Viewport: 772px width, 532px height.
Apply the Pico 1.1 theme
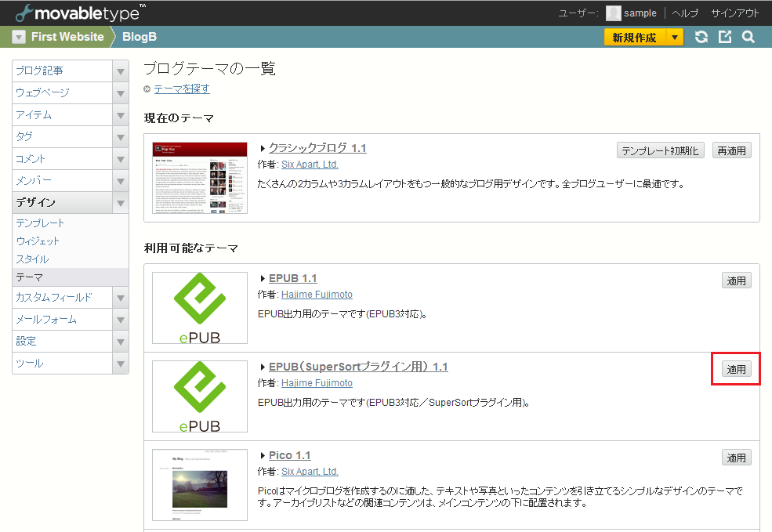pyautogui.click(x=737, y=458)
